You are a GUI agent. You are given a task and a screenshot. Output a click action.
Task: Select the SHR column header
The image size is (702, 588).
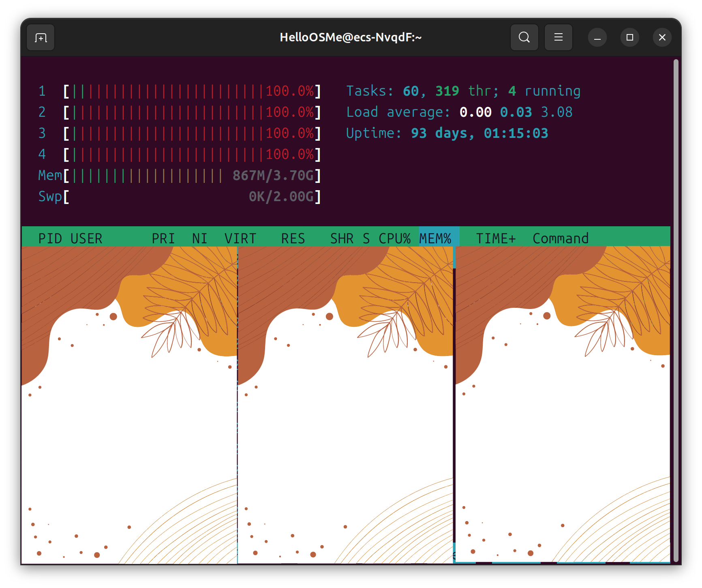click(342, 238)
